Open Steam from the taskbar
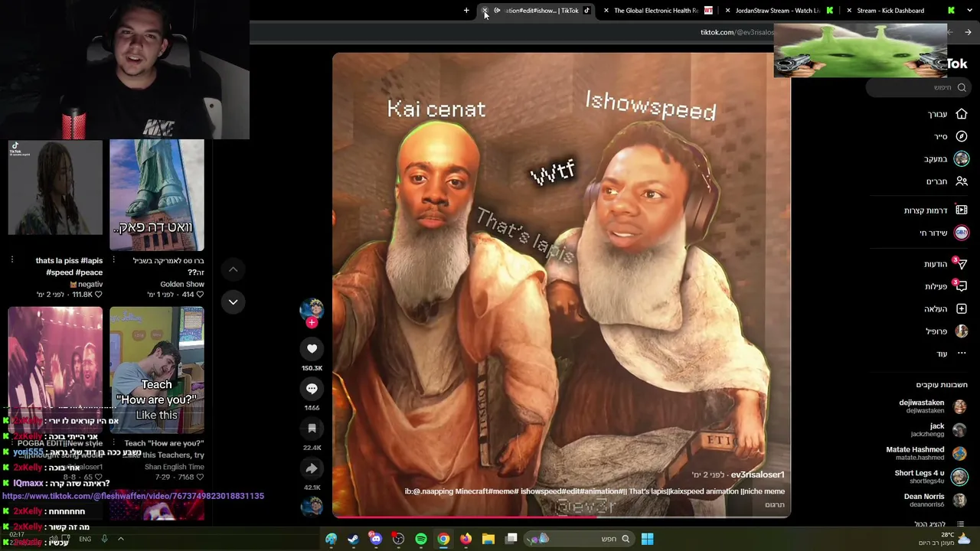 click(x=353, y=539)
